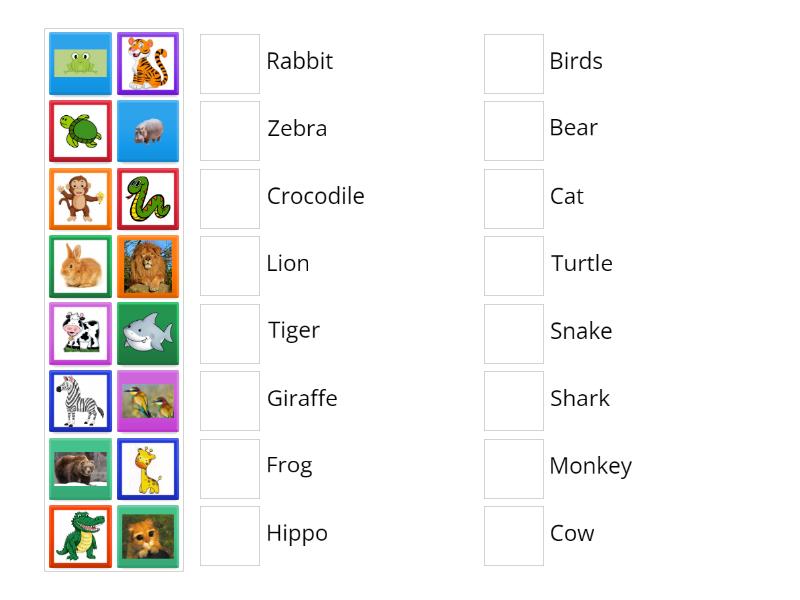Click the hippo image
The width and height of the screenshot is (800, 600).
coord(148,130)
